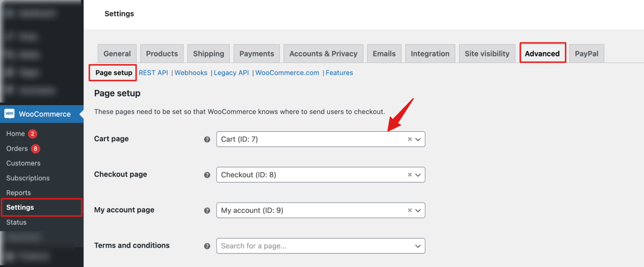The height and width of the screenshot is (267, 644).
Task: Click the WooCommerce logo icon in the sidebar
Action: click(9, 114)
